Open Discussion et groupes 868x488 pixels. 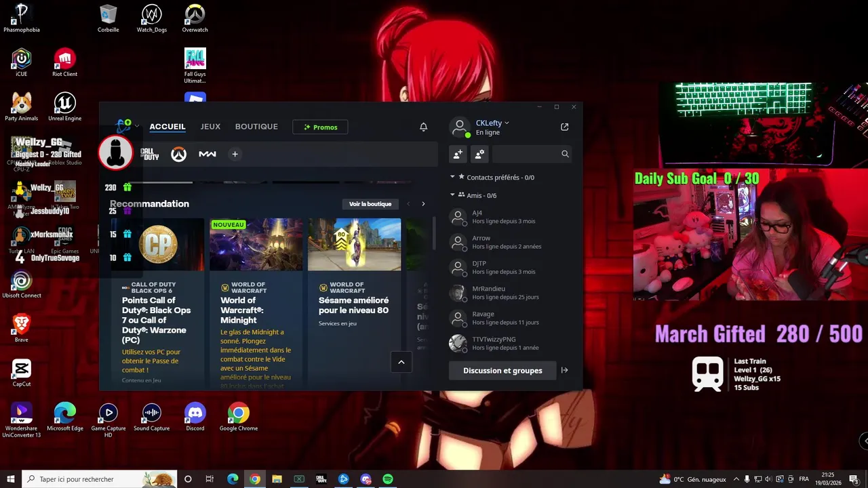click(502, 371)
